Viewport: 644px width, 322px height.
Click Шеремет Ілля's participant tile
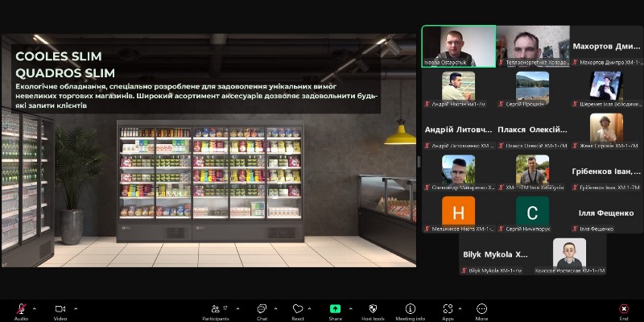coord(607,88)
